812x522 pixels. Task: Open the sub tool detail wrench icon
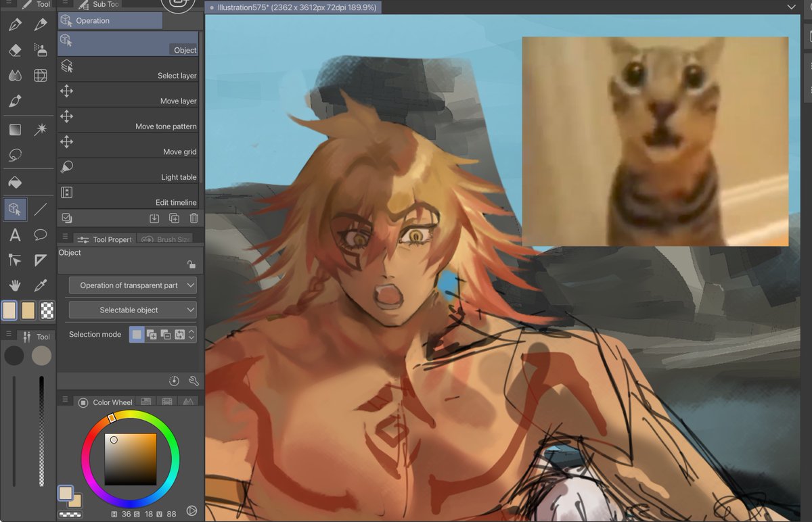coord(194,381)
